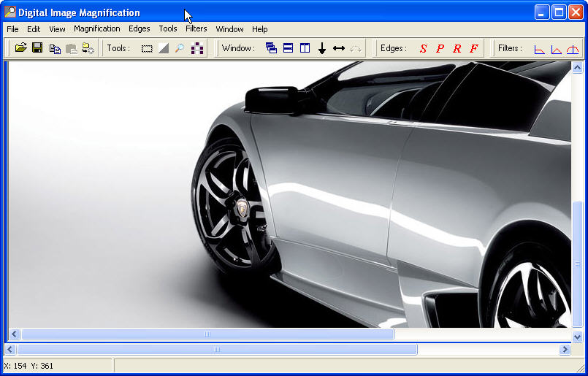
Task: Click the outer horizontal scrollbar right arrow
Action: (565, 350)
